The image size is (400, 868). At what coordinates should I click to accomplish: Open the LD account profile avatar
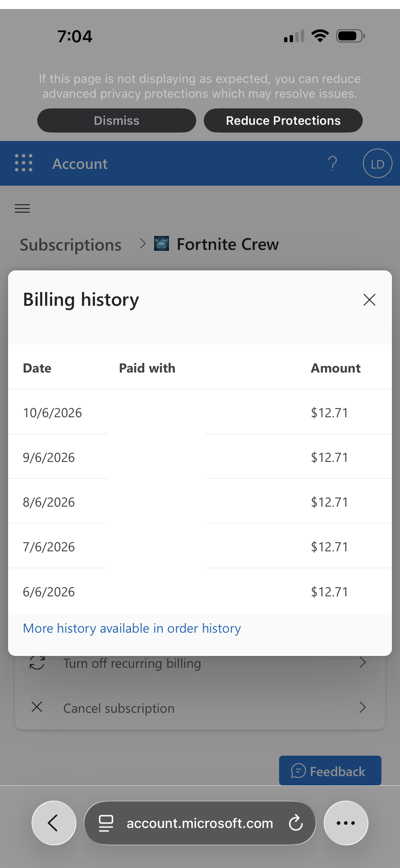377,163
